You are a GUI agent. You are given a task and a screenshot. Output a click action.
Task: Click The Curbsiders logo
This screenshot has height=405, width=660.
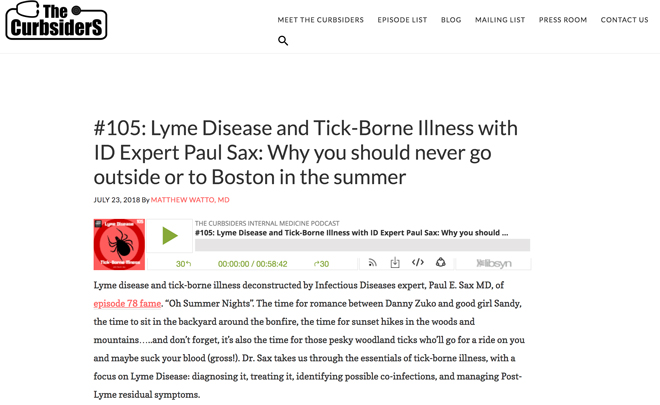[56, 21]
